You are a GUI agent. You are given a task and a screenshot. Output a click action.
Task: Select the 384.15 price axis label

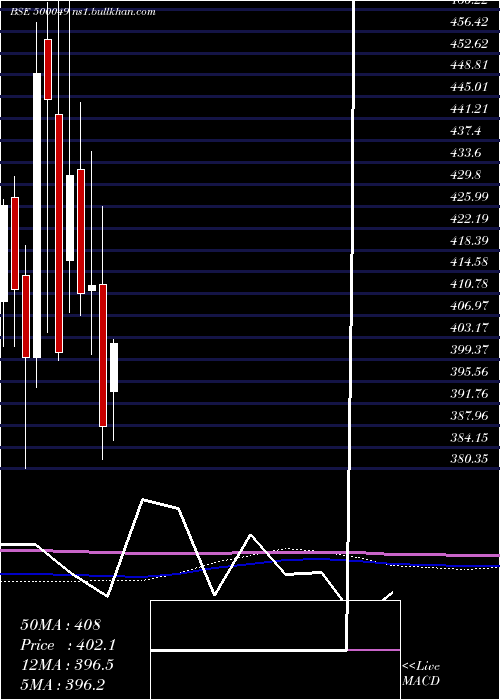[469, 438]
